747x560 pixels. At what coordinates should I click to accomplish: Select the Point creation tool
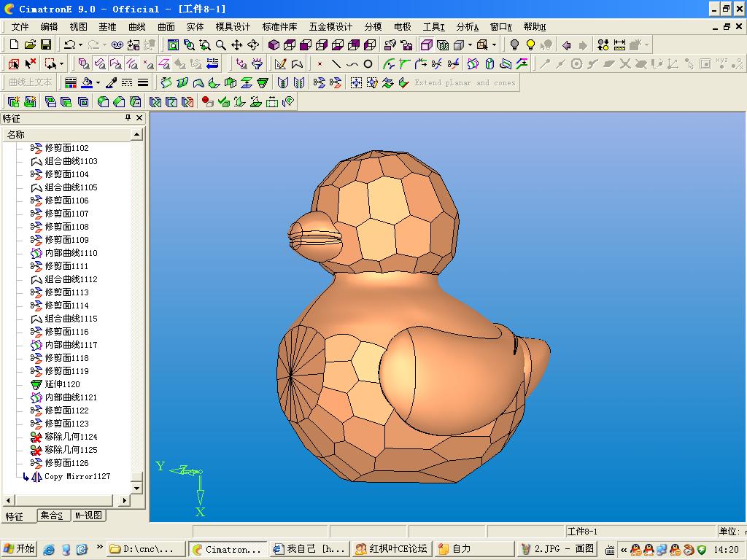(320, 64)
